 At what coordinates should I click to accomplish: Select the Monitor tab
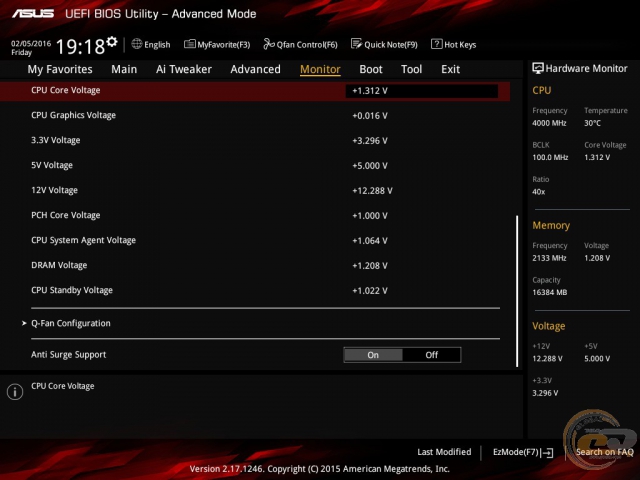point(320,69)
